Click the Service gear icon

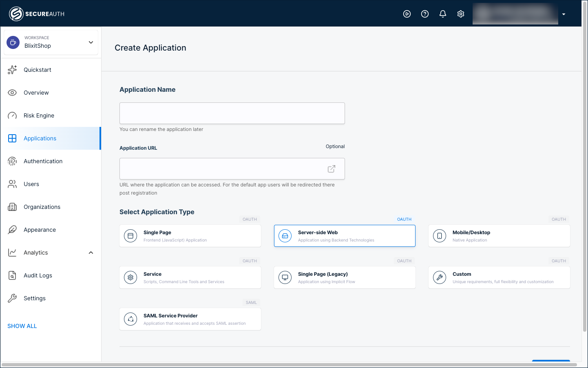130,277
